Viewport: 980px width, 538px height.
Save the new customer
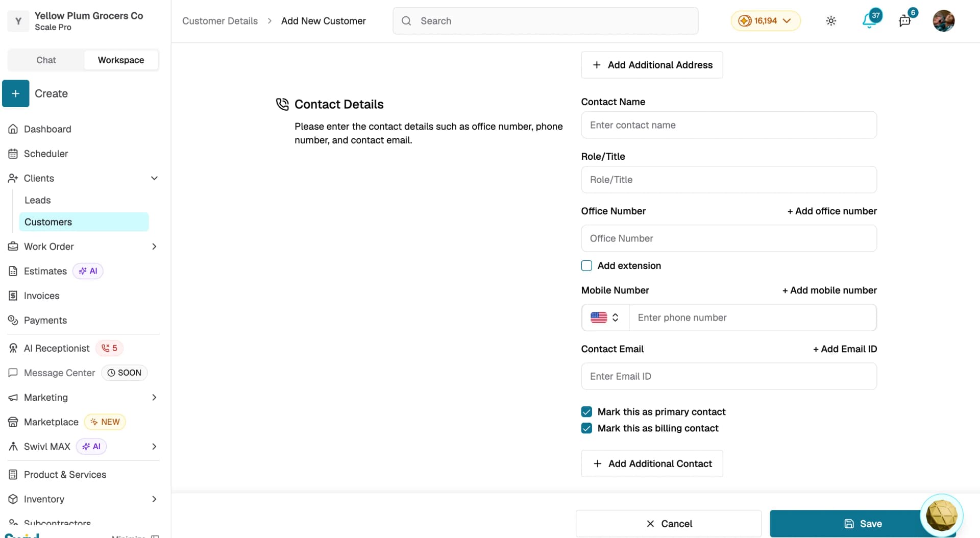[x=863, y=524]
